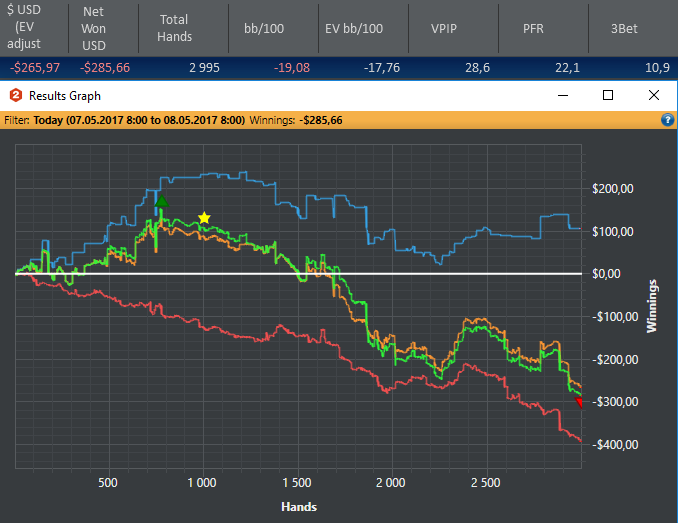
Task: Click the $200,00 y-axis label
Action: pos(613,189)
